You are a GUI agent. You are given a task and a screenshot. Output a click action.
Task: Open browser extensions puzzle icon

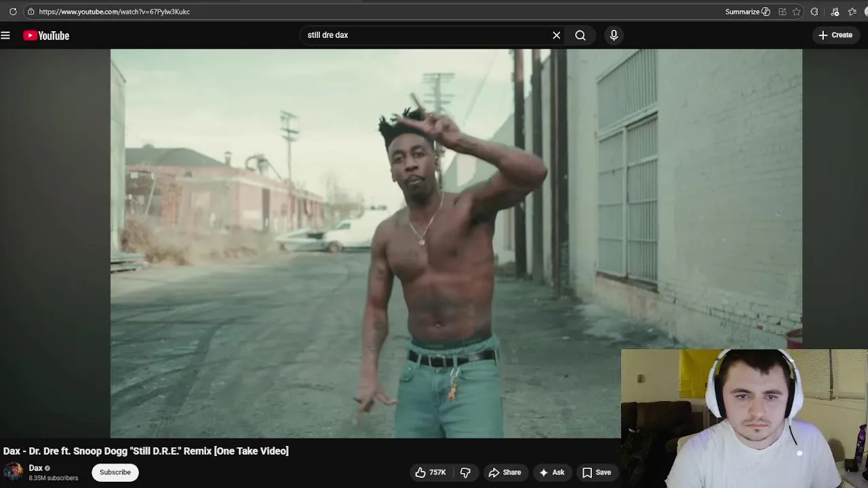[x=814, y=12]
